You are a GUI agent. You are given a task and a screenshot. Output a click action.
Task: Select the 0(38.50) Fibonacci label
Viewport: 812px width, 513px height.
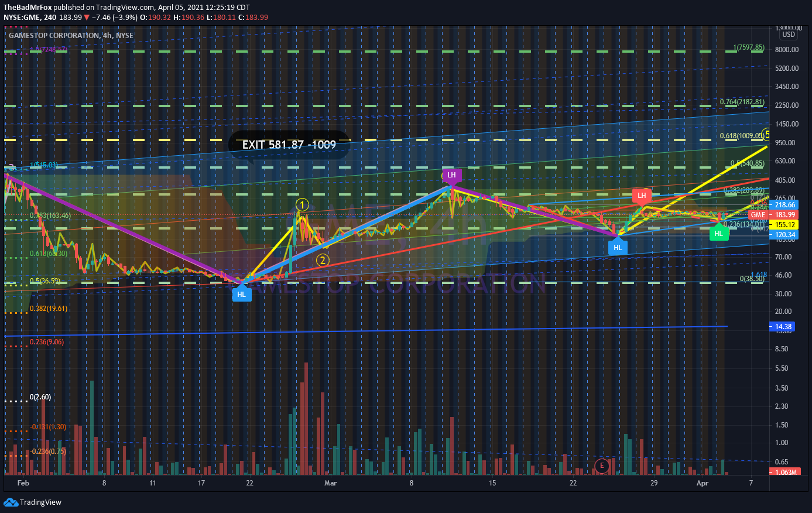coord(752,279)
